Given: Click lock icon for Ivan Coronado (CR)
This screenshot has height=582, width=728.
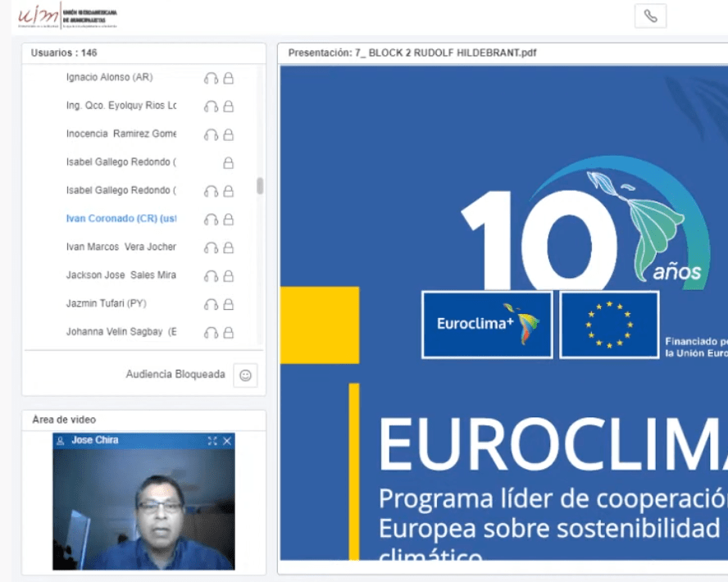Looking at the screenshot, I should [229, 220].
